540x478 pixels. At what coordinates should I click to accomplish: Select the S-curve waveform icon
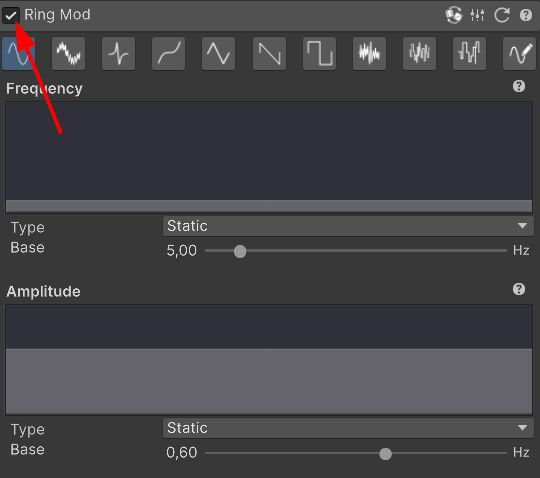pyautogui.click(x=168, y=54)
